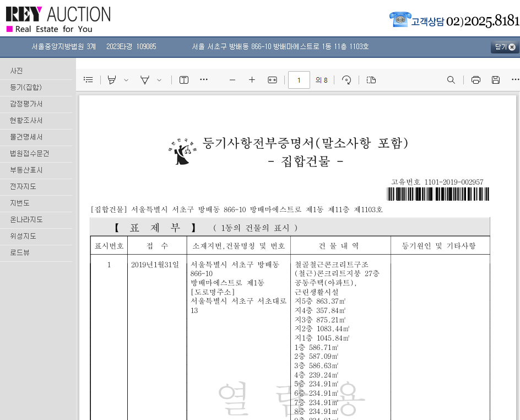520x420 pixels.
Task: Click the fit to width icon
Action: click(272, 79)
